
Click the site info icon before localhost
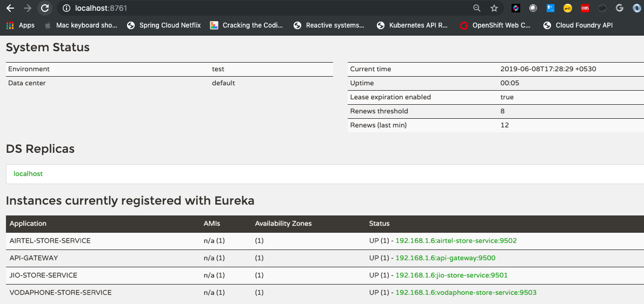[x=66, y=8]
